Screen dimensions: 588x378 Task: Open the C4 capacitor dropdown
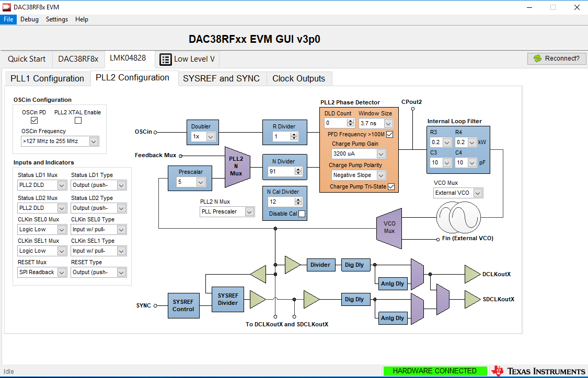[472, 162]
